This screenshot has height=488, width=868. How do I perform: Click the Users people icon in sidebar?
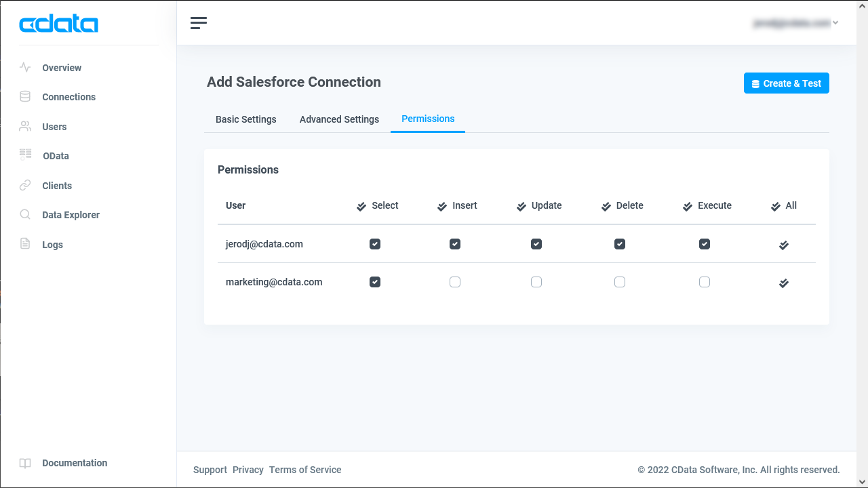coord(25,127)
